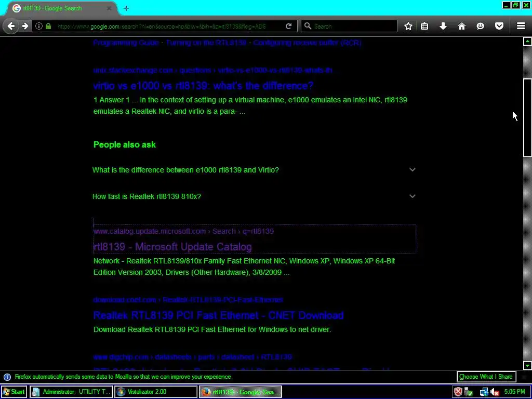Open 'virtio vs e1000 vs rtl8139' result
This screenshot has height=399, width=532.
tap(203, 86)
